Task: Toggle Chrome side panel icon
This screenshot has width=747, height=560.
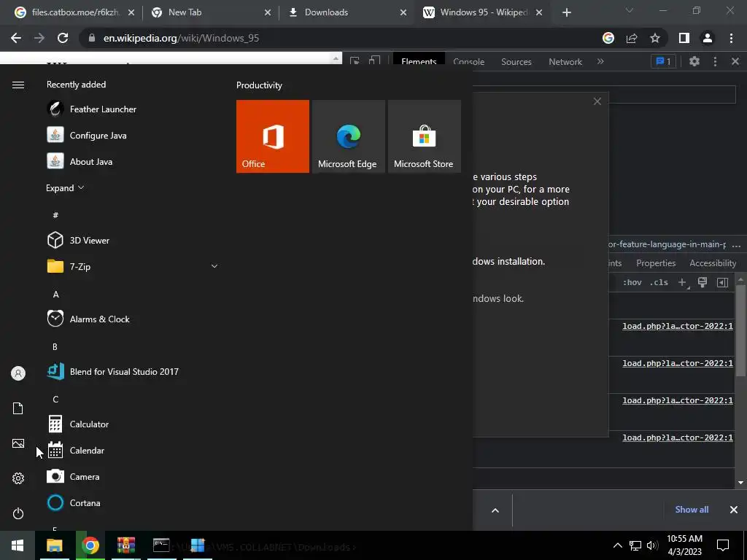Action: tap(684, 38)
